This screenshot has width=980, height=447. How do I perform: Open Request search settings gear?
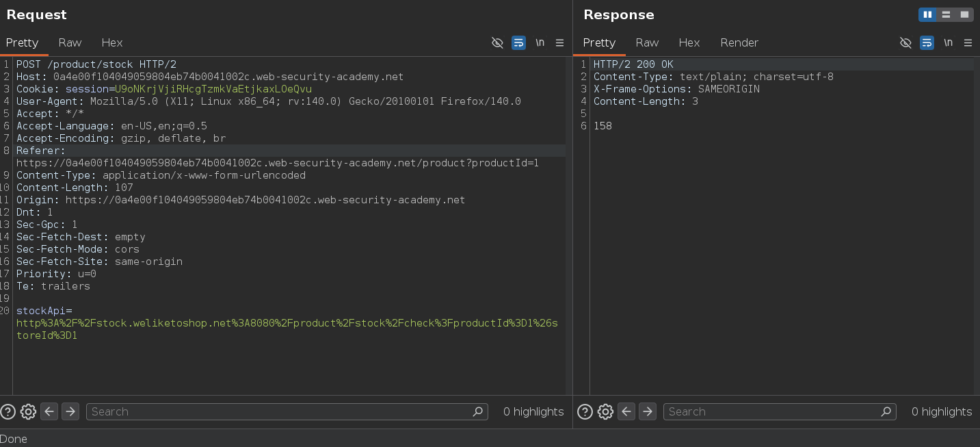pos(28,411)
